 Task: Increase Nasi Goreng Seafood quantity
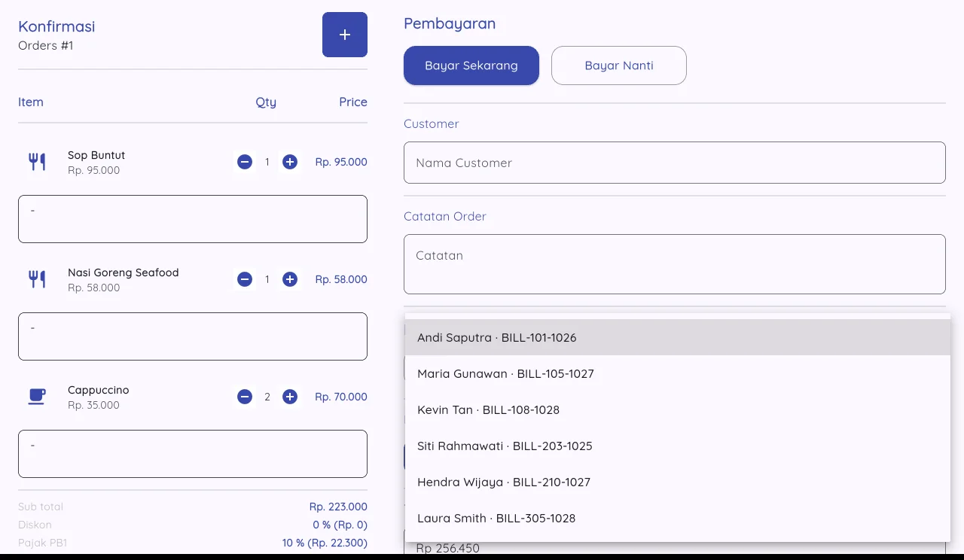290,279
